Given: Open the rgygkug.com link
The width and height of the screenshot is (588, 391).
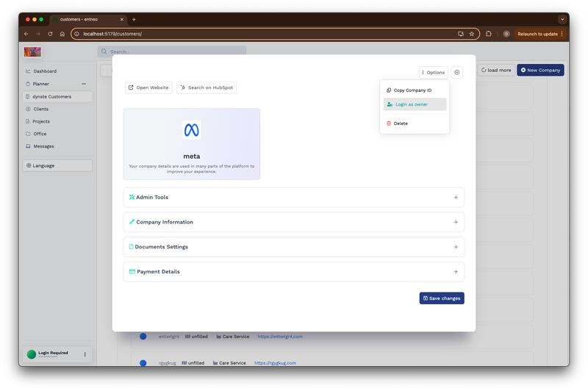Looking at the screenshot, I should click(275, 363).
